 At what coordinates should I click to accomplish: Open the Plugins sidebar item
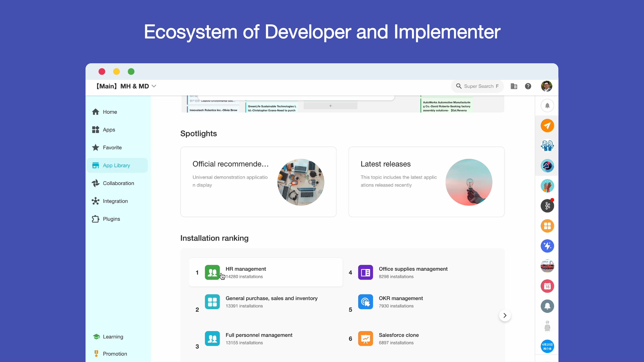tap(111, 219)
